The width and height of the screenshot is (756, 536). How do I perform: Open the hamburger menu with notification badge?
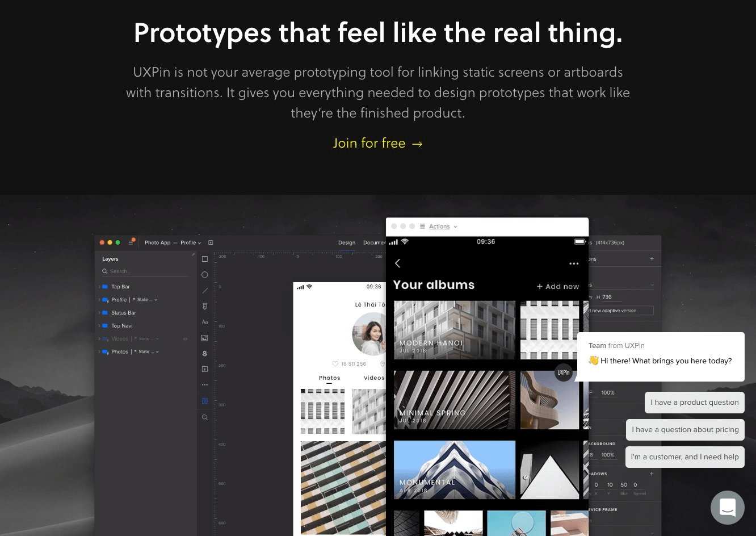pyautogui.click(x=131, y=242)
